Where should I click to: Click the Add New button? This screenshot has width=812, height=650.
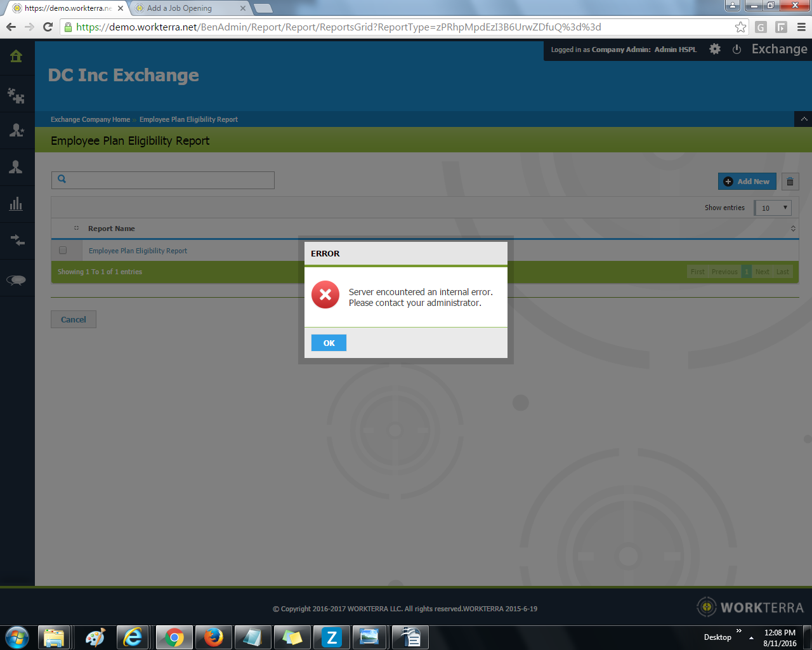(747, 182)
